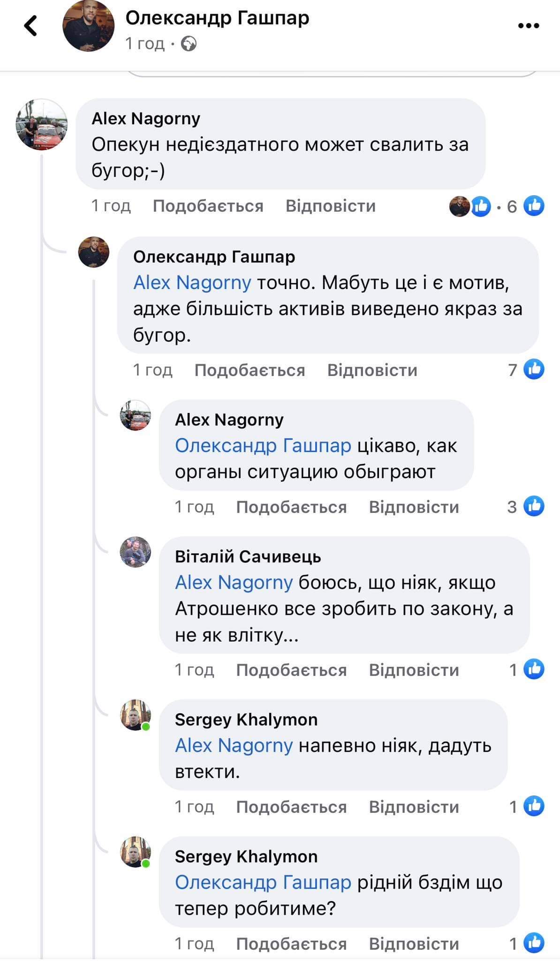Open the Alex Nagorny mention link in Гашпар's reply
The image size is (560, 961).
pyautogui.click(x=192, y=282)
